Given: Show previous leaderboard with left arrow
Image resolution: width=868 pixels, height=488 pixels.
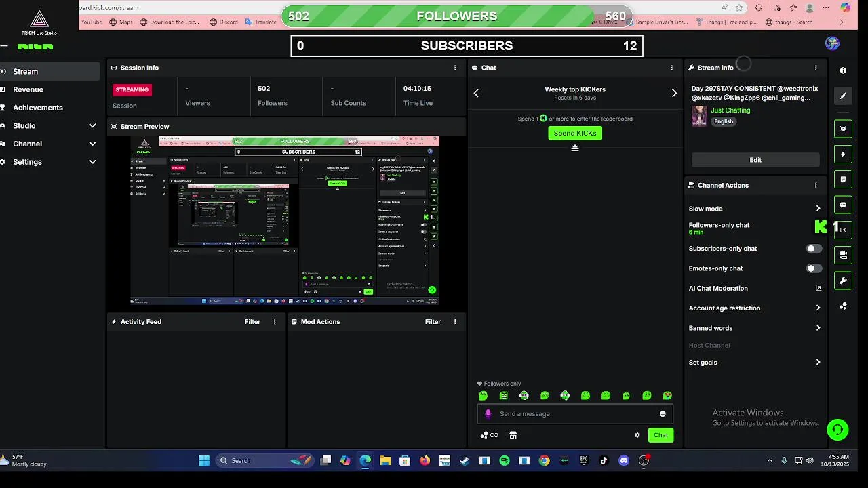Looking at the screenshot, I should [476, 93].
